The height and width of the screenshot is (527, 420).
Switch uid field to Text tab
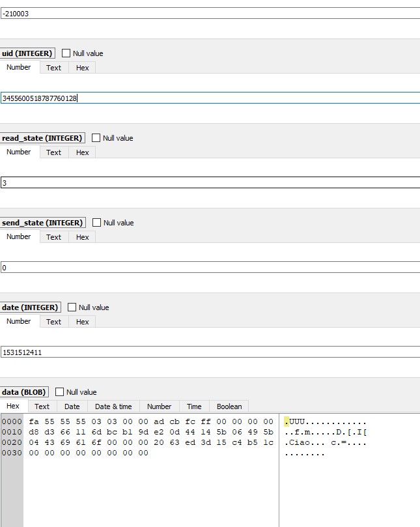(54, 68)
